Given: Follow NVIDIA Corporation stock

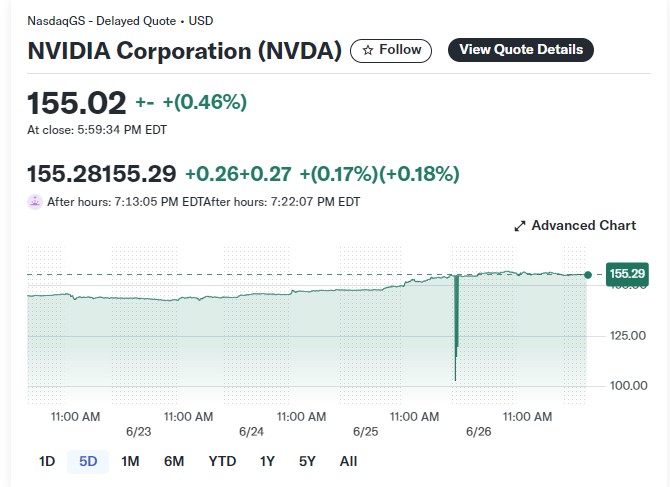Looking at the screenshot, I should click(x=391, y=50).
